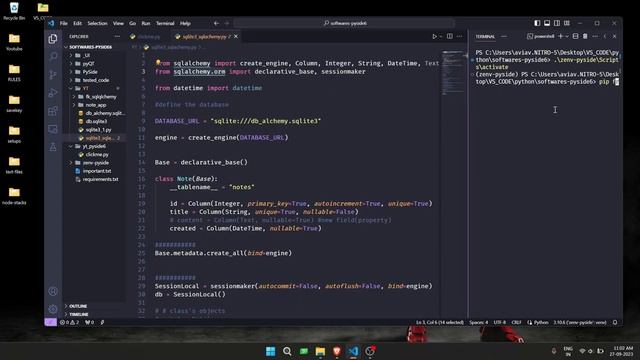Open the Accounts icon in activity bar
640x360 pixels.
pos(53,291)
